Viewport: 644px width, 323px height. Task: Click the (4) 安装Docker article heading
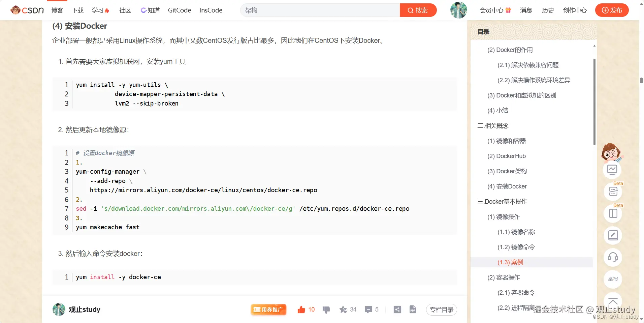coord(79,26)
